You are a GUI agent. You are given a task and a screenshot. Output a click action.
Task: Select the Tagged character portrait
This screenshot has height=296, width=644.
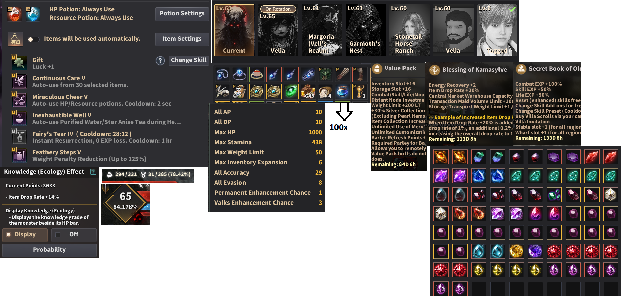pyautogui.click(x=497, y=30)
